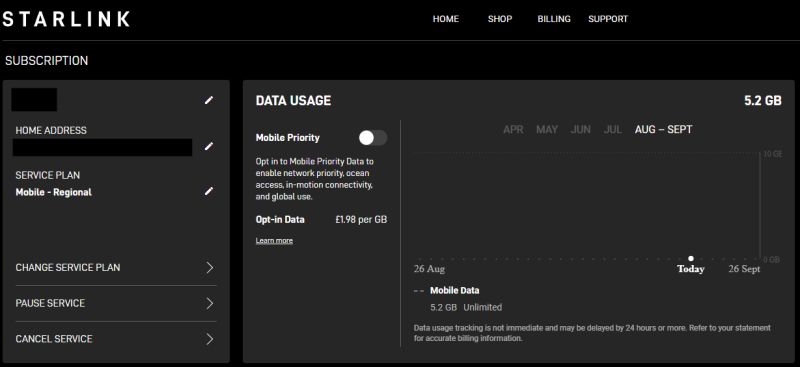This screenshot has width=800, height=367.
Task: Follow the Learn more link
Action: click(x=274, y=240)
